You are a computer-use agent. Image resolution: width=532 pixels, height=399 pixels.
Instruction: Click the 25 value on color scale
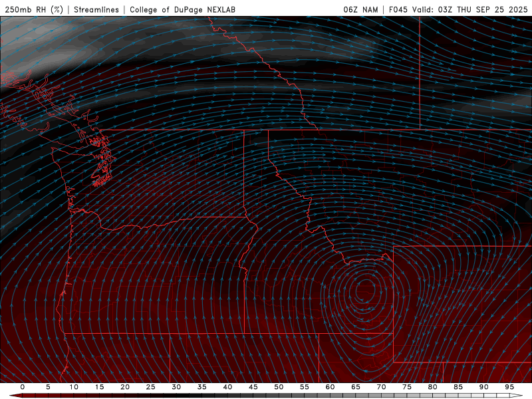[151, 387]
